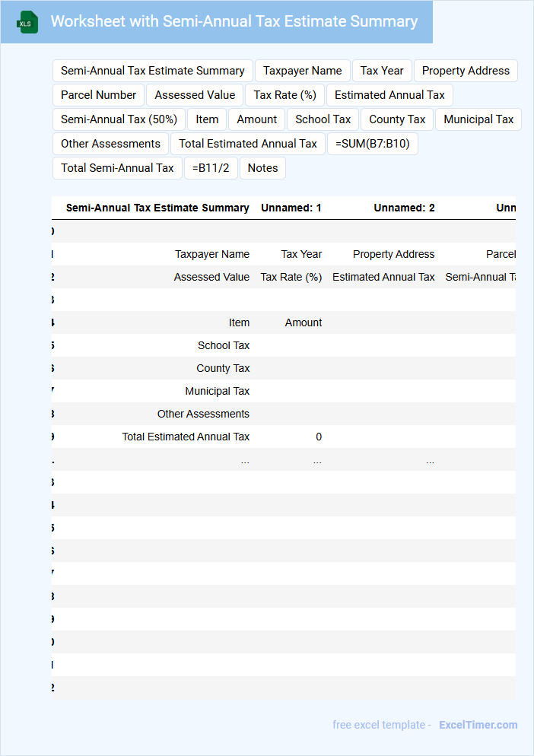Choose the Tax Year tag
This screenshot has width=534, height=756.
click(382, 71)
